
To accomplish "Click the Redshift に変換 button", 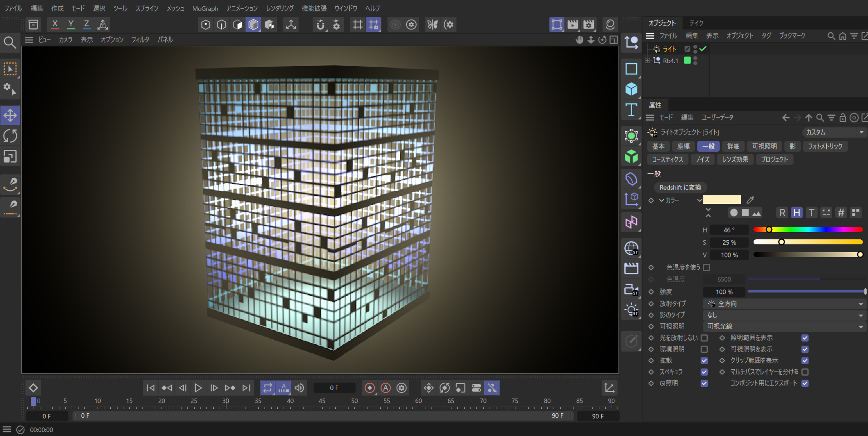I will point(680,188).
